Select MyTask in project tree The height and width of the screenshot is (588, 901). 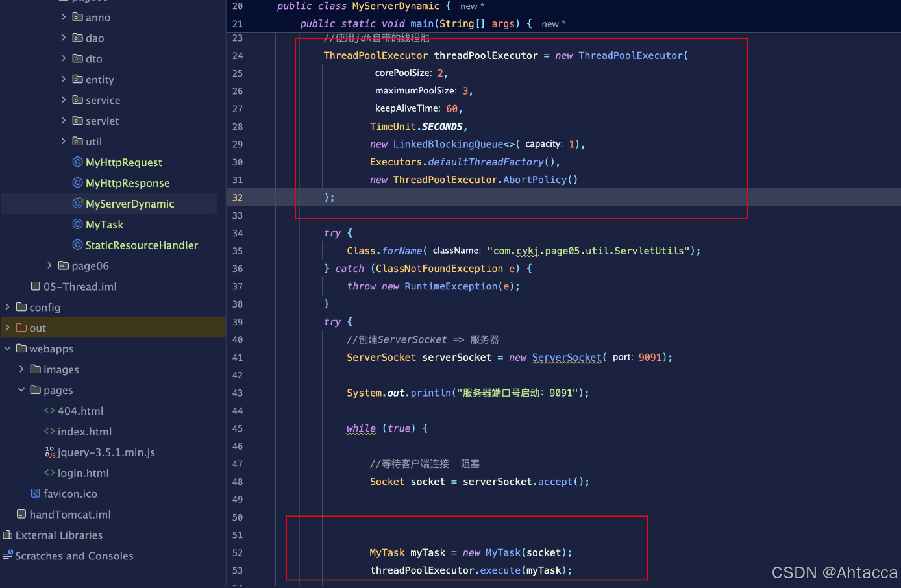pyautogui.click(x=105, y=225)
